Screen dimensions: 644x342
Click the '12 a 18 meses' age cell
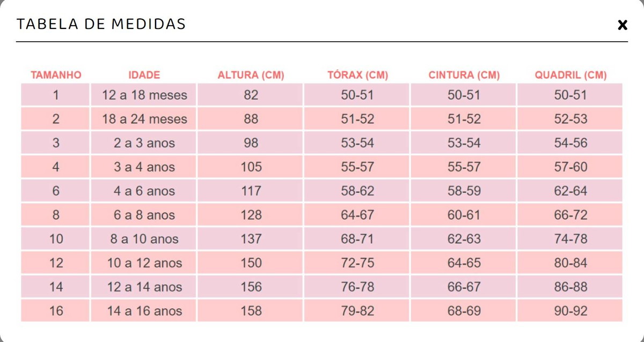pyautogui.click(x=144, y=95)
